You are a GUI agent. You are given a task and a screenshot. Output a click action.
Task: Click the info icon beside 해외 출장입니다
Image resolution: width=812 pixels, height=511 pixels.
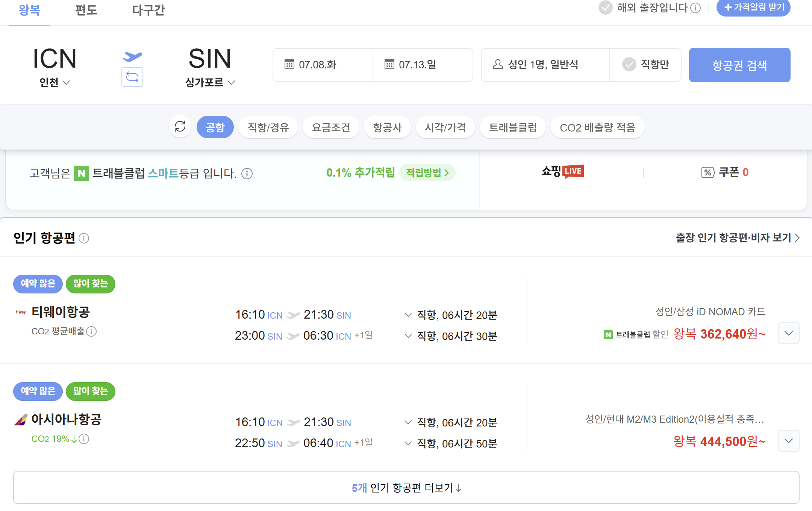click(x=696, y=8)
